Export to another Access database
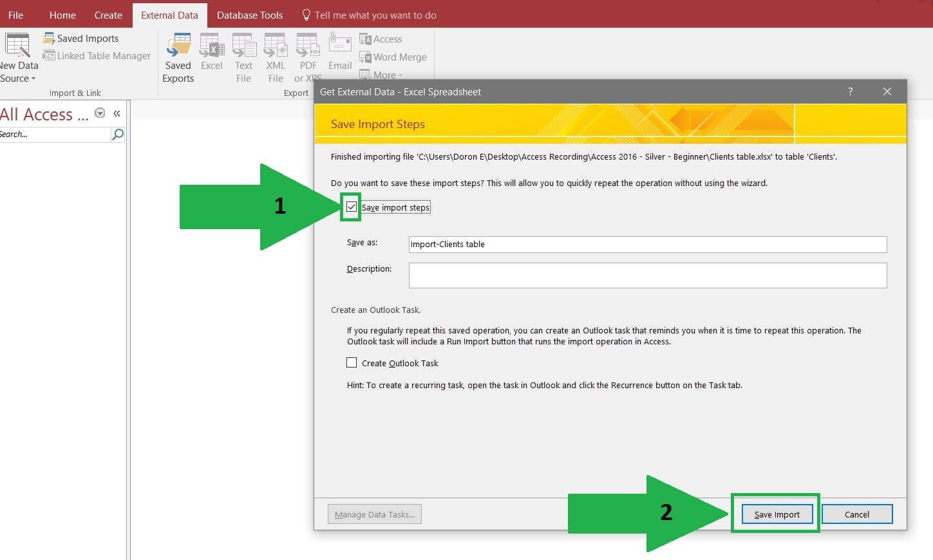The height and width of the screenshot is (560, 933). [x=386, y=39]
